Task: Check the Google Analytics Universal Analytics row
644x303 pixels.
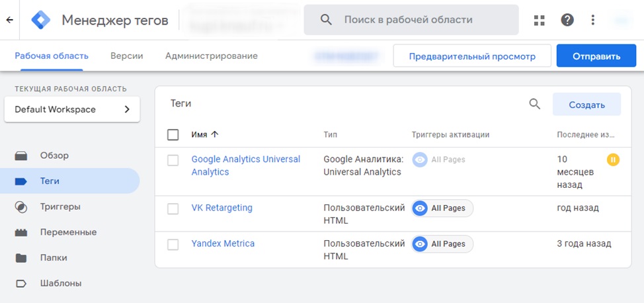Action: 173,160
